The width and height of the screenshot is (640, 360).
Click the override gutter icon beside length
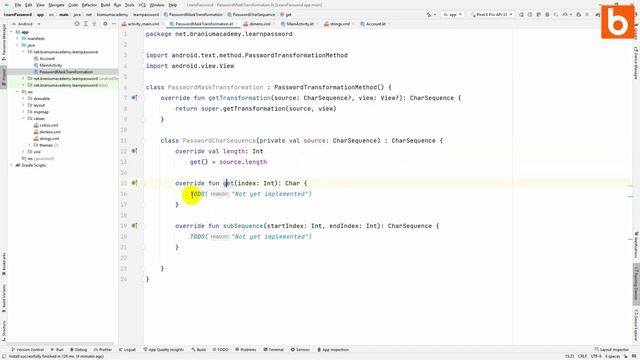coord(134,151)
